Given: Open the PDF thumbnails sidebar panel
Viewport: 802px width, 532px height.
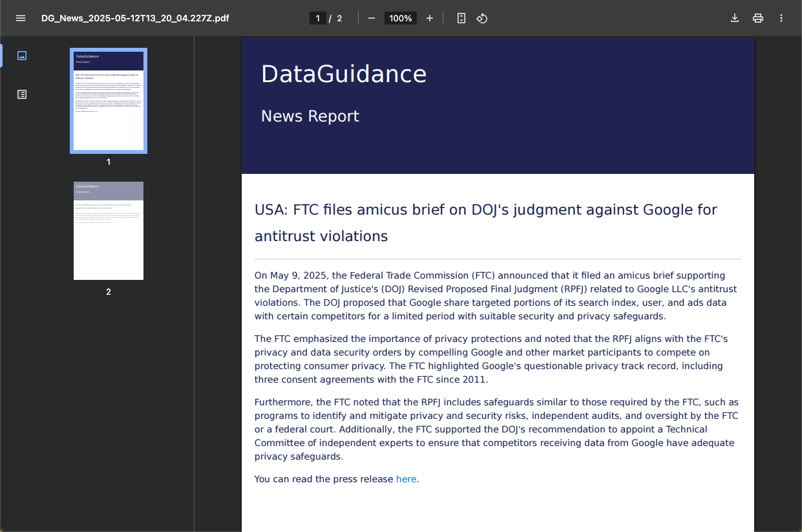Looking at the screenshot, I should (x=22, y=56).
